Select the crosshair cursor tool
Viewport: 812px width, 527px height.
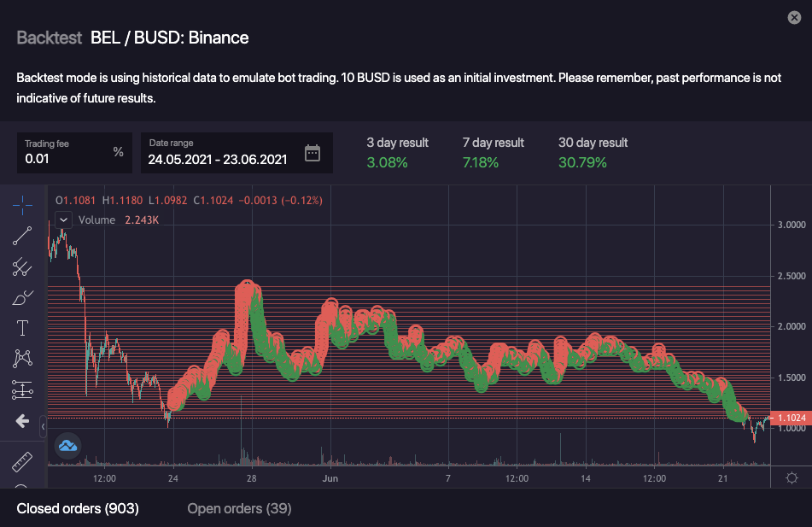click(22, 205)
